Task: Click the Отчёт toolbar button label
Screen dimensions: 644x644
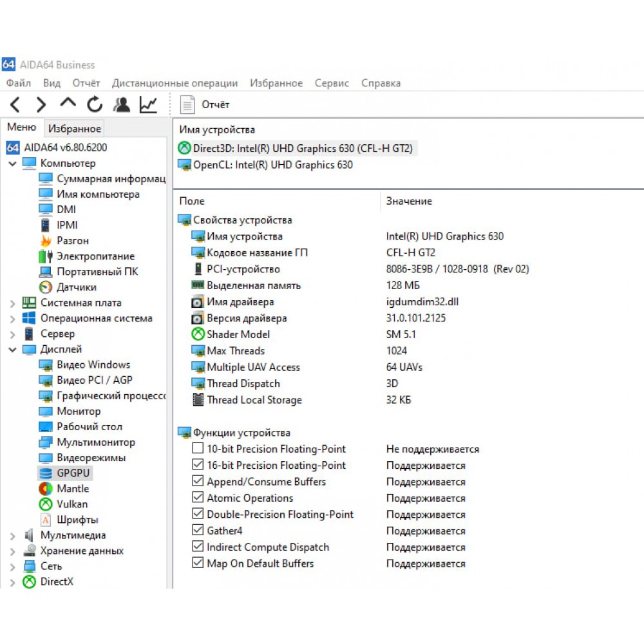Action: pyautogui.click(x=215, y=105)
